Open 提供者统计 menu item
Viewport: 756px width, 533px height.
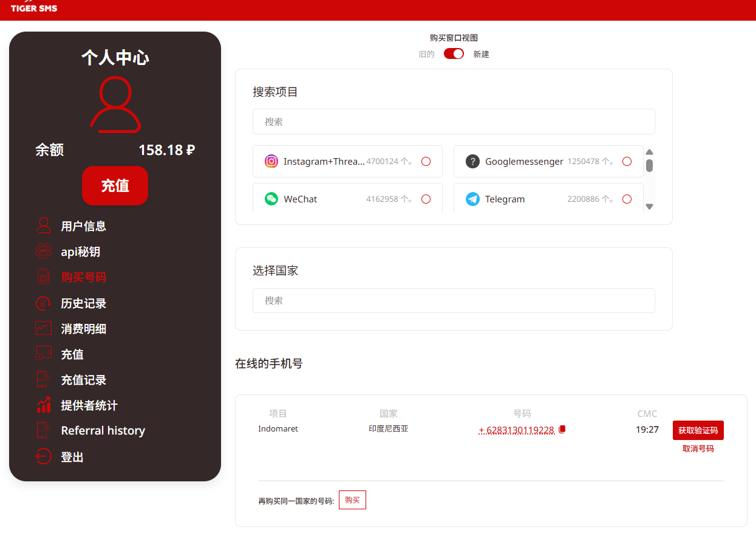point(89,405)
